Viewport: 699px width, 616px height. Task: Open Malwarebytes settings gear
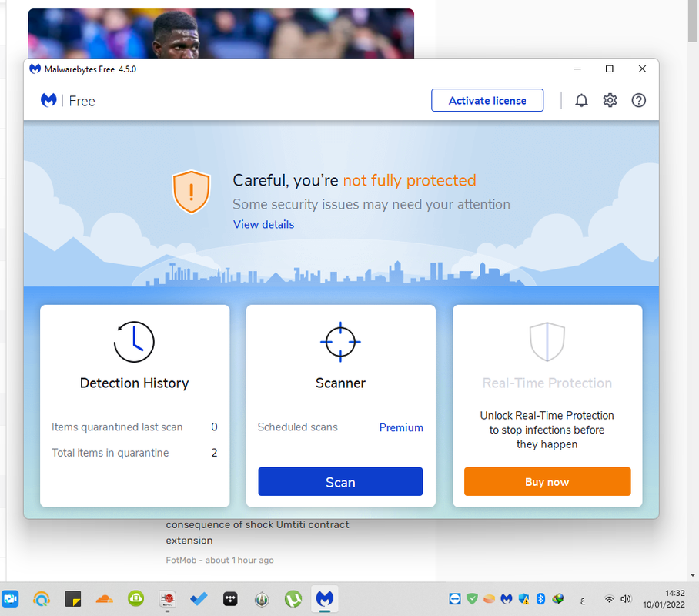point(610,100)
